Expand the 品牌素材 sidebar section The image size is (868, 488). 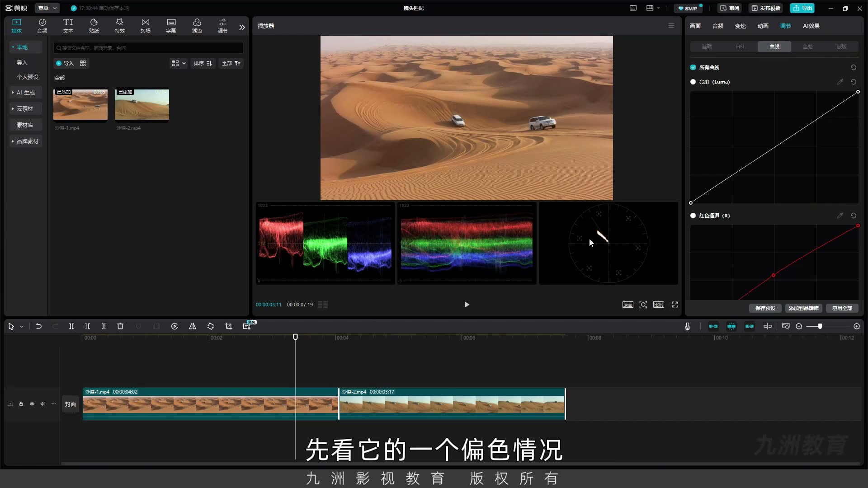click(x=26, y=141)
